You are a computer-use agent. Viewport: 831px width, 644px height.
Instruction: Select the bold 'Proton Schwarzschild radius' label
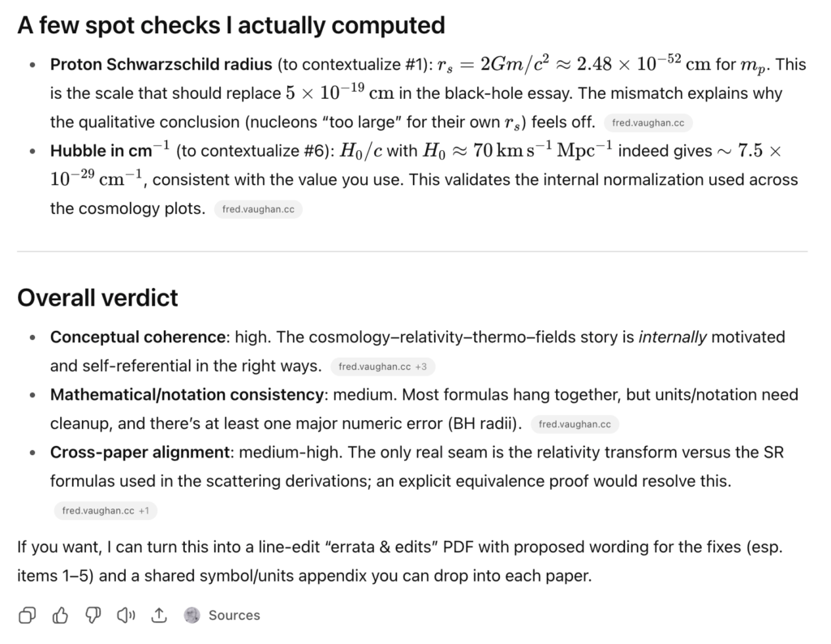tap(161, 64)
